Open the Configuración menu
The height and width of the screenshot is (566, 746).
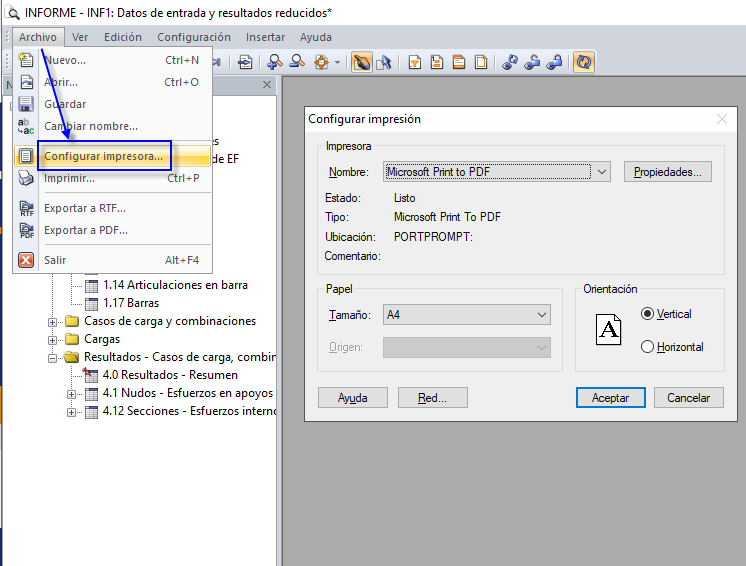click(x=194, y=37)
